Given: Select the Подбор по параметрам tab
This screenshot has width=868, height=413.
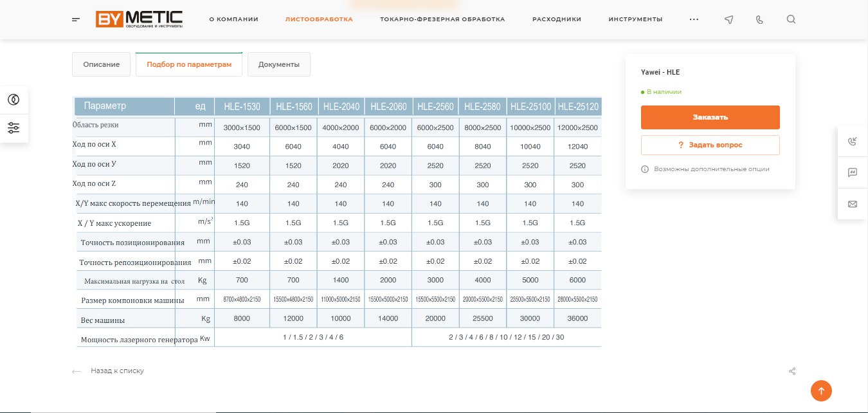Looking at the screenshot, I should click(x=189, y=64).
